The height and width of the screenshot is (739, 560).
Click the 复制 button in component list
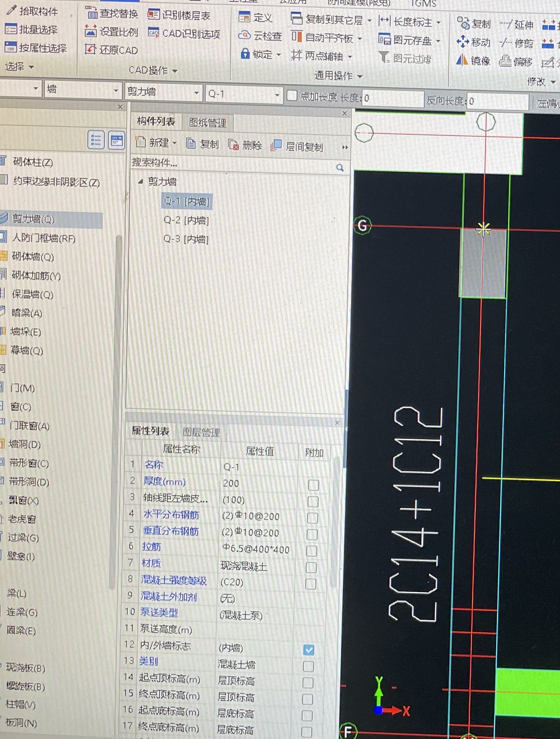(202, 144)
